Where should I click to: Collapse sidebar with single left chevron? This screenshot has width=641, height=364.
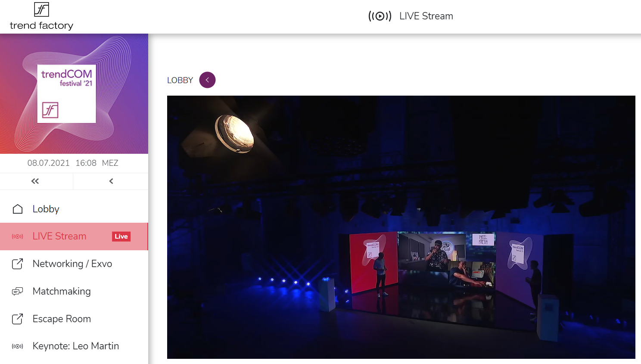[111, 181]
